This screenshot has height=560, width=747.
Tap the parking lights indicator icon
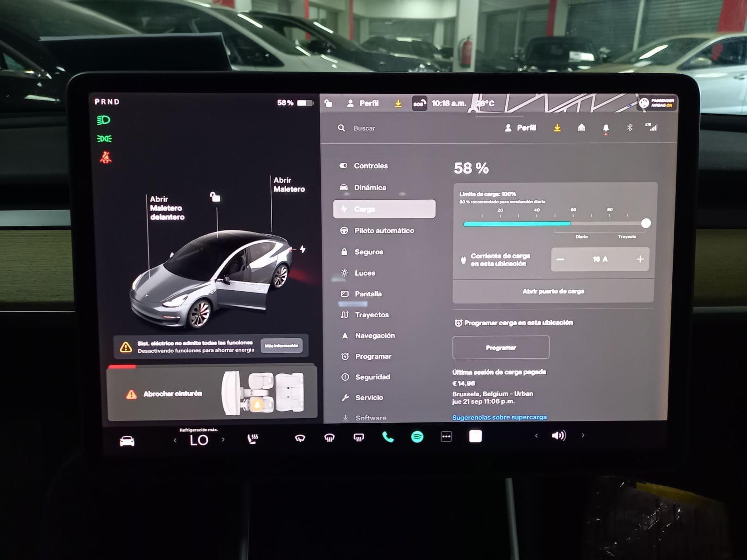[104, 139]
